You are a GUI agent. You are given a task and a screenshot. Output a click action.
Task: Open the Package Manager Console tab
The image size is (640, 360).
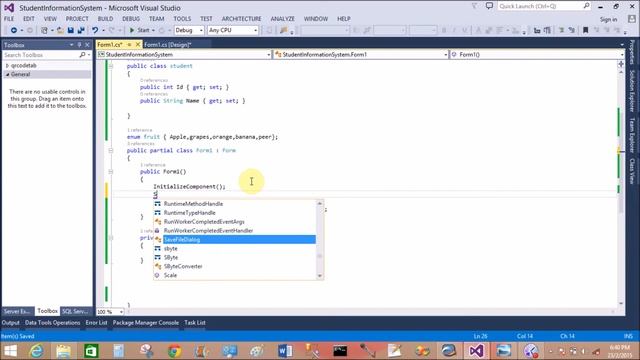(x=146, y=322)
